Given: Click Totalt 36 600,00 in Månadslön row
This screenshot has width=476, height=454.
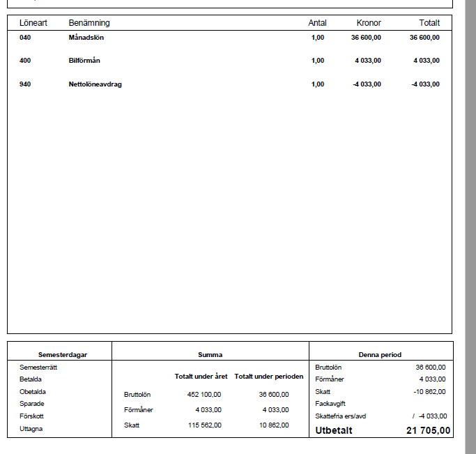Looking at the screenshot, I should tap(424, 38).
